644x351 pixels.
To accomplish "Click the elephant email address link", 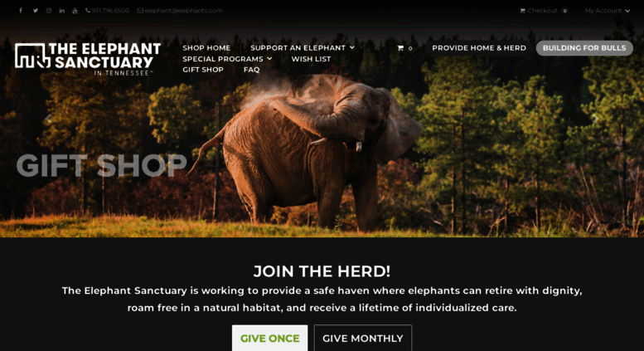I will pyautogui.click(x=180, y=11).
